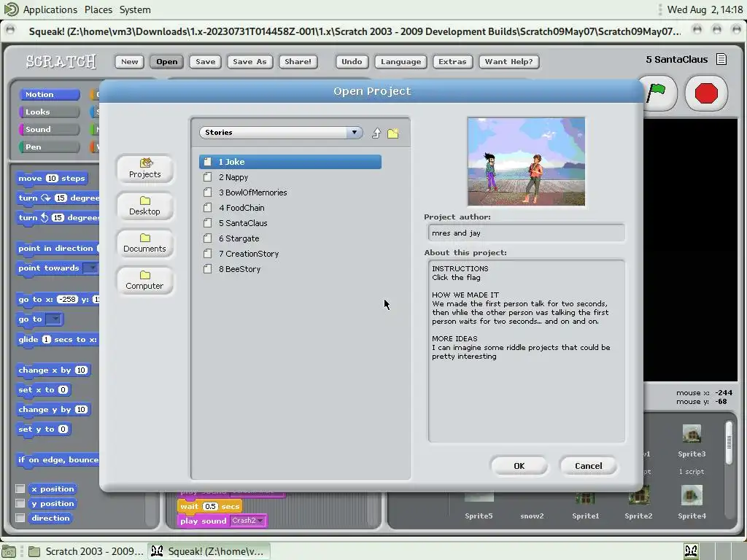Viewport: 747px width, 560px height.
Task: Click turn counterclockwise 15 degrees block
Action: [x=58, y=217]
